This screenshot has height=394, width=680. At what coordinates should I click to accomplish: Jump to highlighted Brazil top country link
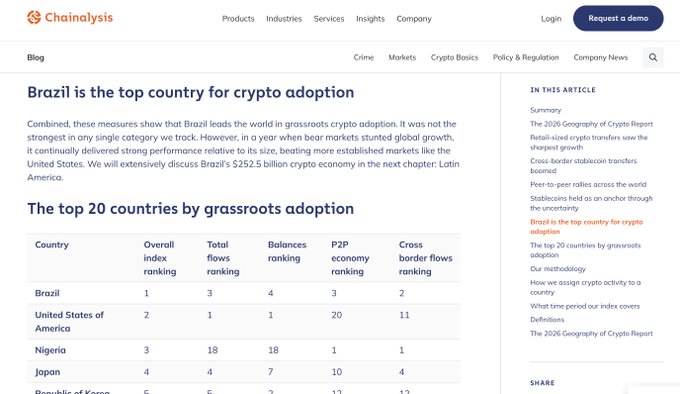pyautogui.click(x=586, y=226)
